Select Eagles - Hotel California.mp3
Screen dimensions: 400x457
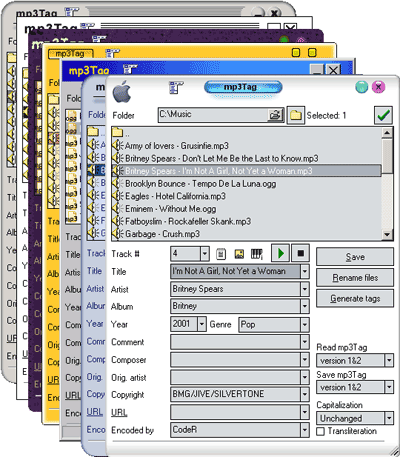click(x=175, y=196)
